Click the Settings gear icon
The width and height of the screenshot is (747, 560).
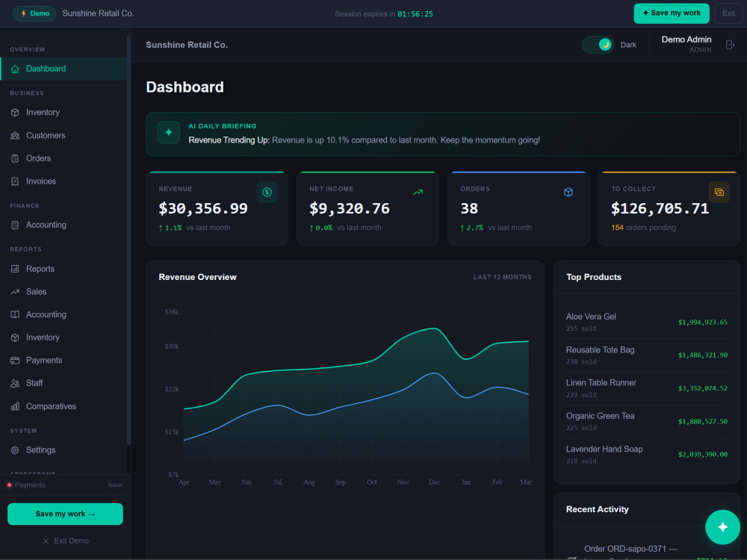15,450
